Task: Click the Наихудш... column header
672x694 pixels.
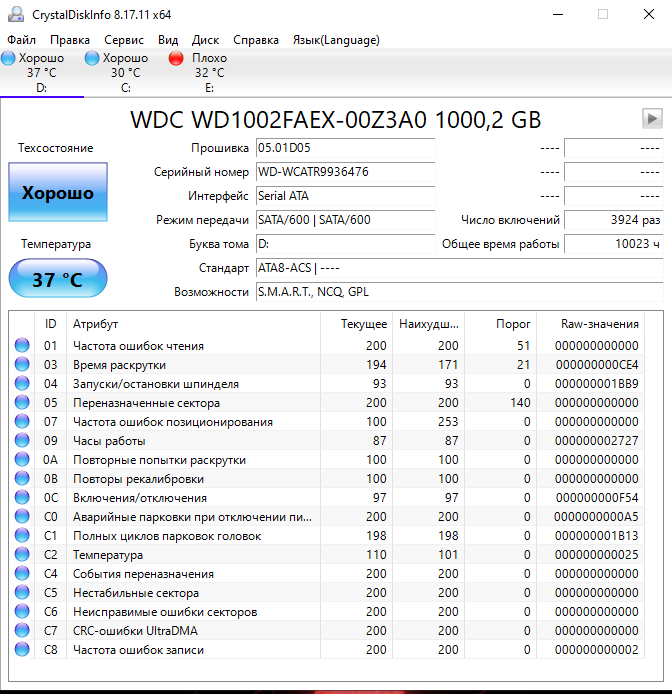Action: click(429, 324)
